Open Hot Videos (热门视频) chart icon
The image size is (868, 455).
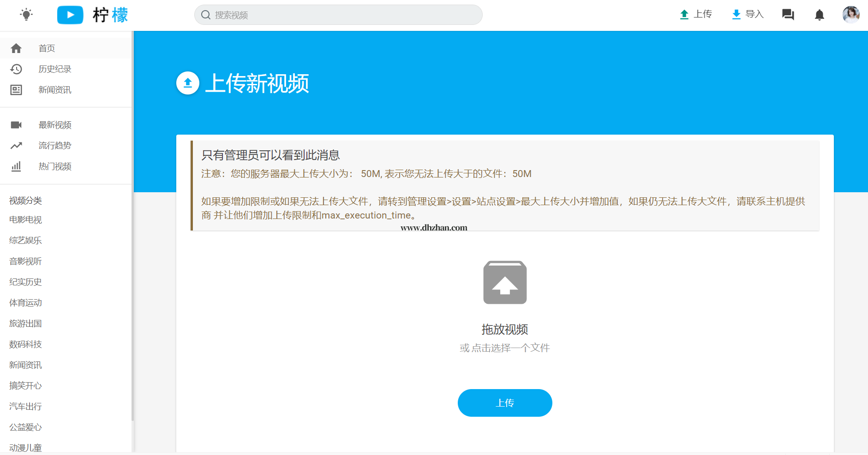(16, 166)
